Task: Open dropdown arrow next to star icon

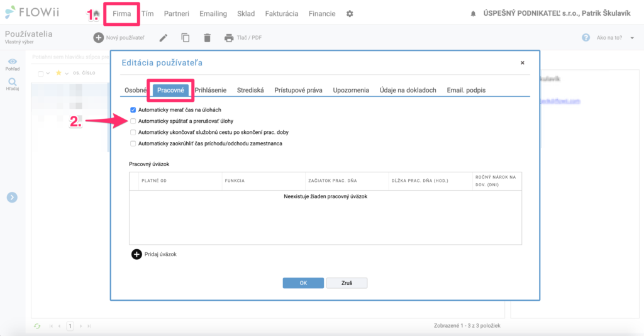Action: (x=67, y=74)
